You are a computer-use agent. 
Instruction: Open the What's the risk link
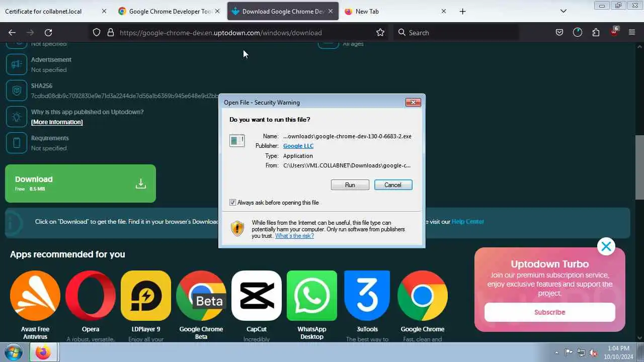[294, 236]
